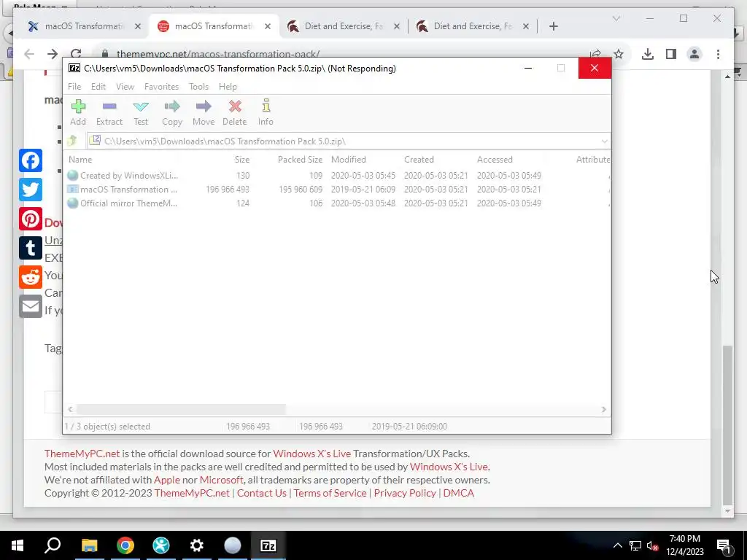
Task: Click the red Delete toolbar icon
Action: click(235, 112)
